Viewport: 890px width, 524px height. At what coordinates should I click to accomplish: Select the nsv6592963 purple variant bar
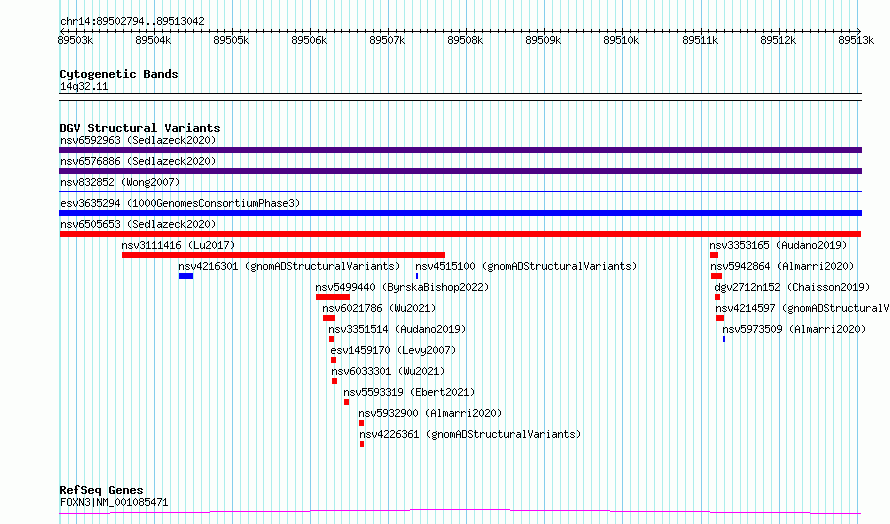click(x=460, y=150)
